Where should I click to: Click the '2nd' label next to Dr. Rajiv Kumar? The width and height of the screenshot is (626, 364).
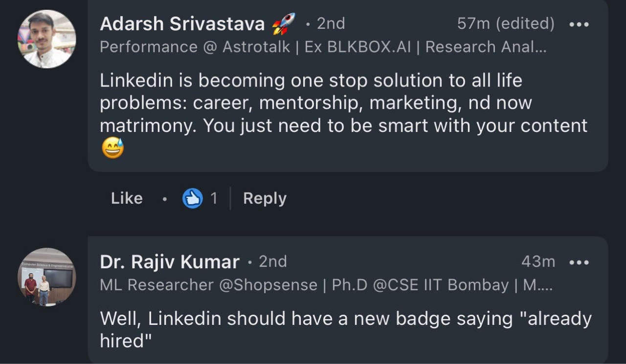point(272,262)
